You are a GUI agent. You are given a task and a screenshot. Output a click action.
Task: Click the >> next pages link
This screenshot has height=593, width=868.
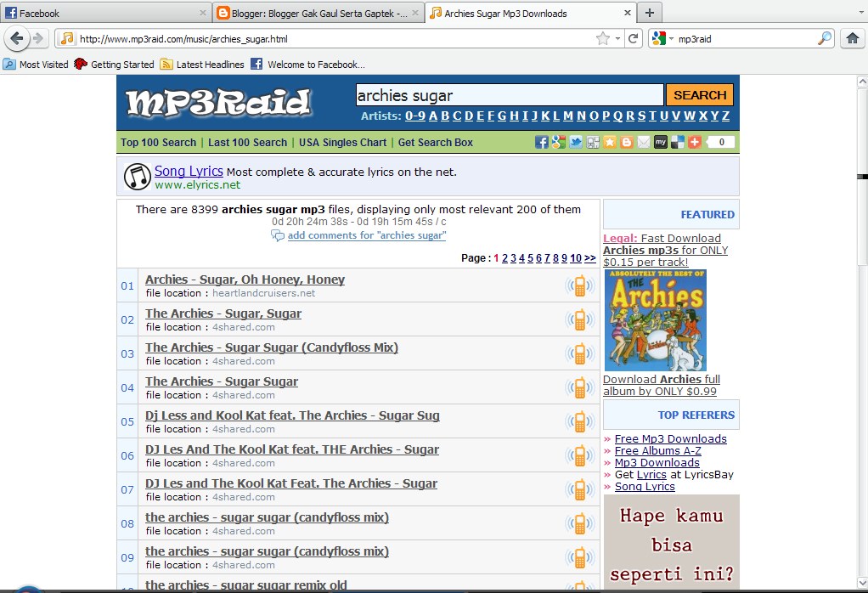(x=590, y=258)
